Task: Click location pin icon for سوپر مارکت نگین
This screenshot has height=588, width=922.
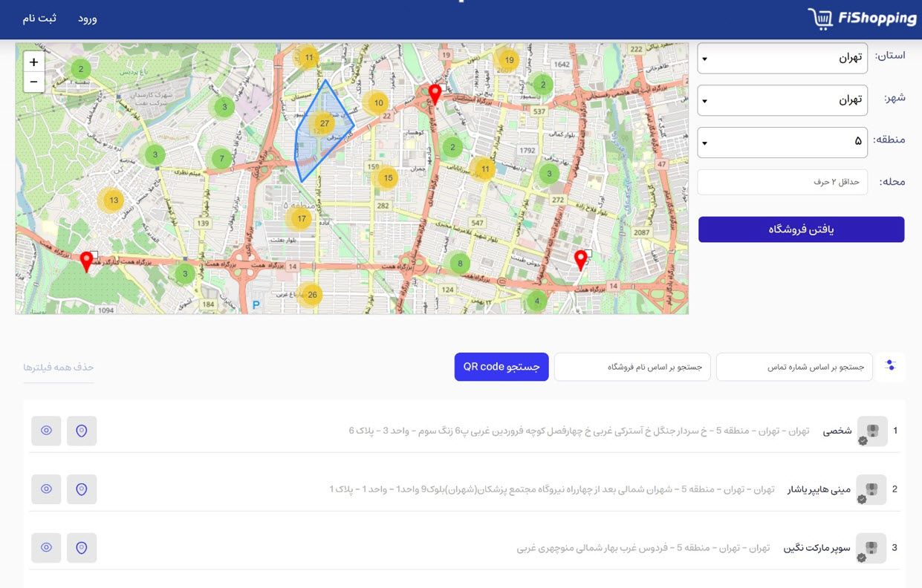Action: pyautogui.click(x=82, y=548)
